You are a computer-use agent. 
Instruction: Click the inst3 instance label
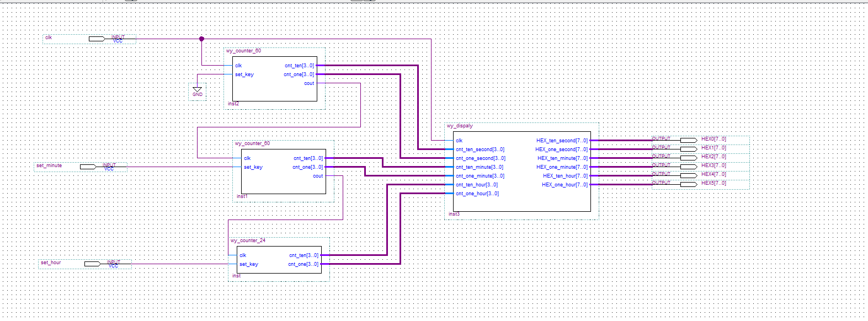pyautogui.click(x=454, y=214)
